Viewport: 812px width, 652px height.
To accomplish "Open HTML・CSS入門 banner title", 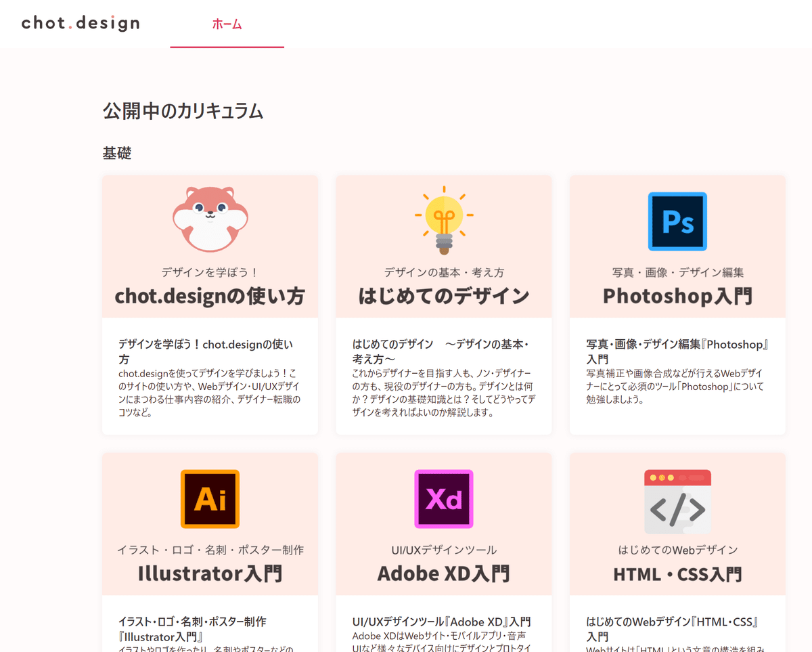I will pos(677,574).
